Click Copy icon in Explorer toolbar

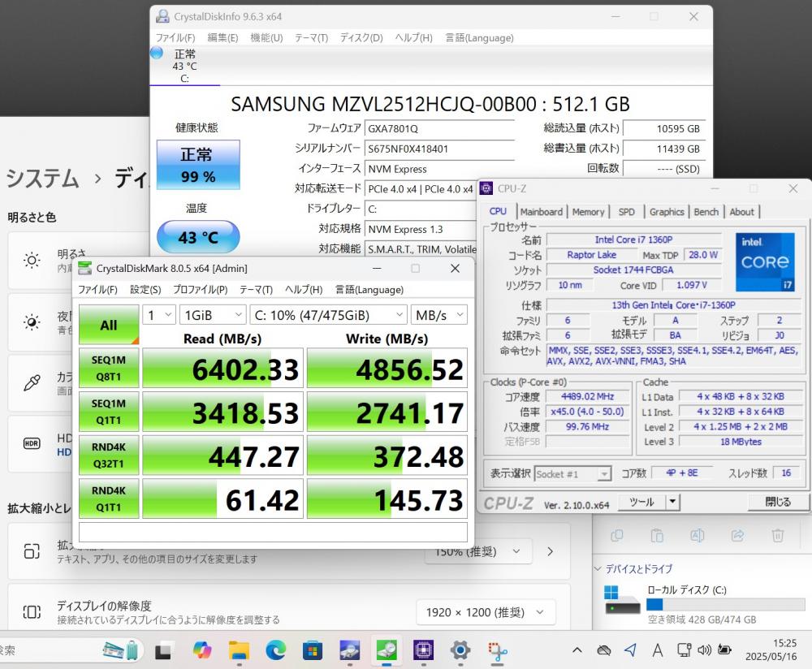coord(617,536)
